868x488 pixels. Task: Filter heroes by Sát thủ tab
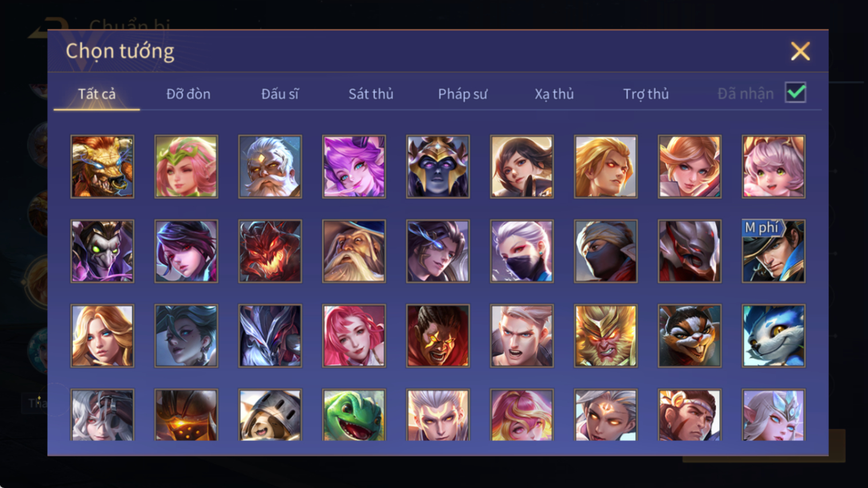(371, 94)
